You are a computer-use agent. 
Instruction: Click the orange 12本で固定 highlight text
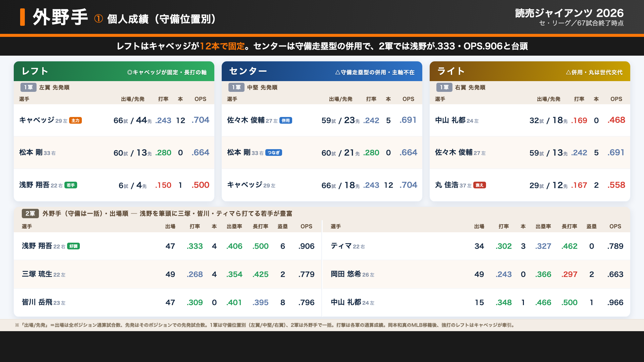[x=222, y=46]
